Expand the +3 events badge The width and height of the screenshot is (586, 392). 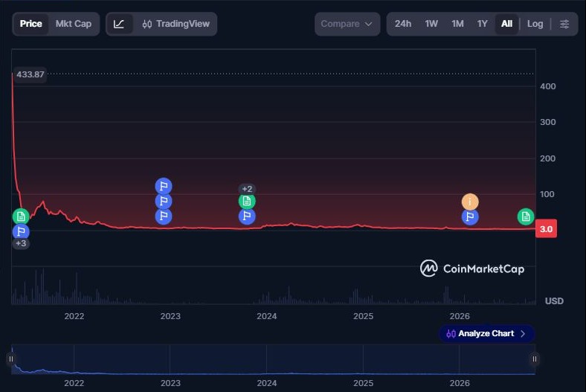coord(21,244)
